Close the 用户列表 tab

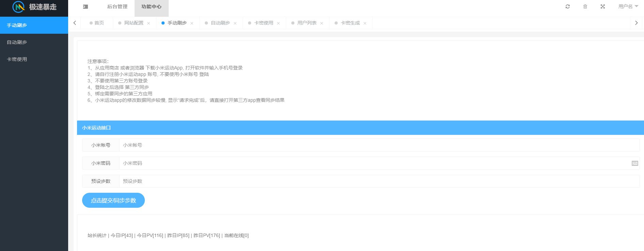point(322,23)
